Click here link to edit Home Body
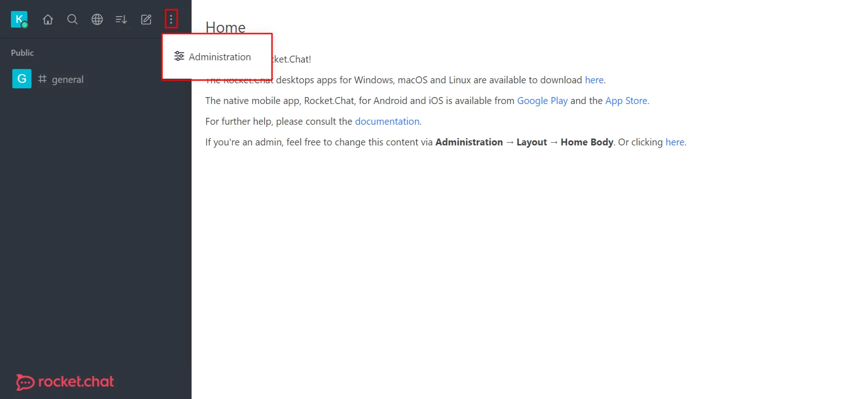This screenshot has width=868, height=399. click(675, 142)
